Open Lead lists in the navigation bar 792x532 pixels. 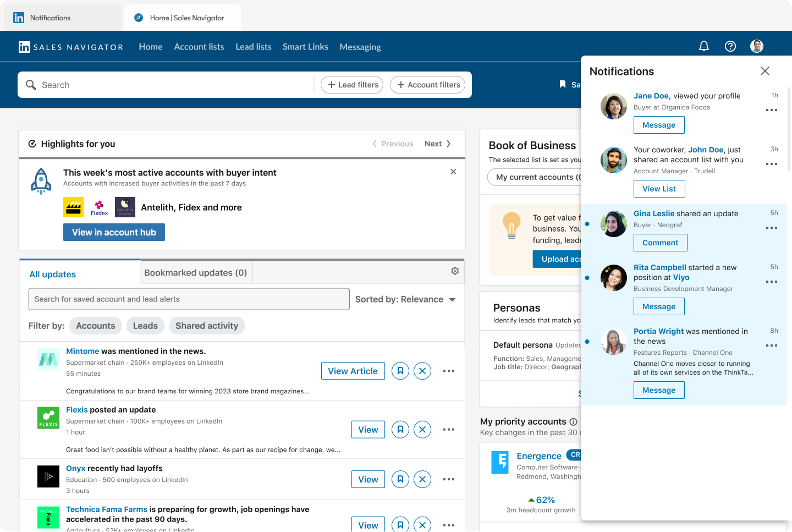[x=254, y=47]
